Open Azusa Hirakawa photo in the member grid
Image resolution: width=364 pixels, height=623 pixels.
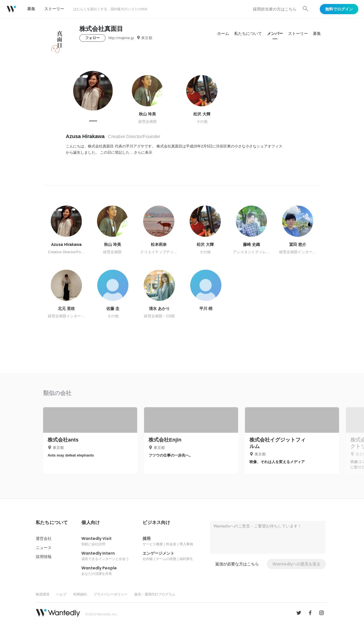[66, 221]
